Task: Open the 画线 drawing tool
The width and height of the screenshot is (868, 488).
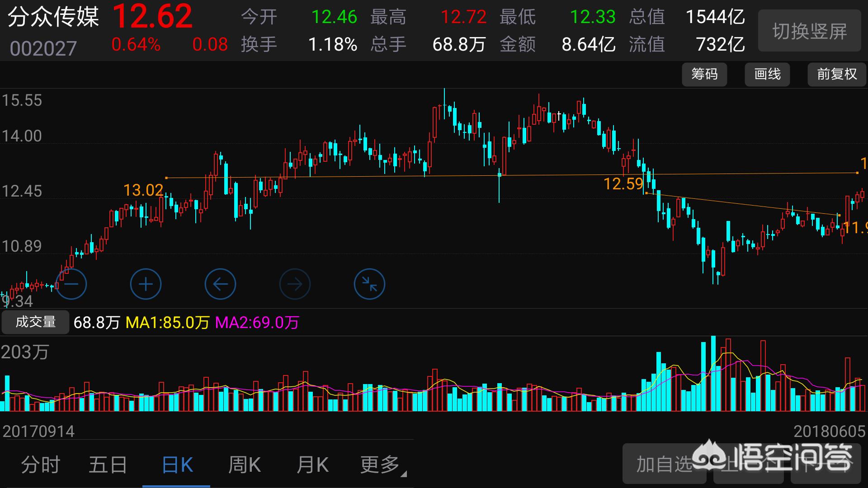Action: coord(767,74)
